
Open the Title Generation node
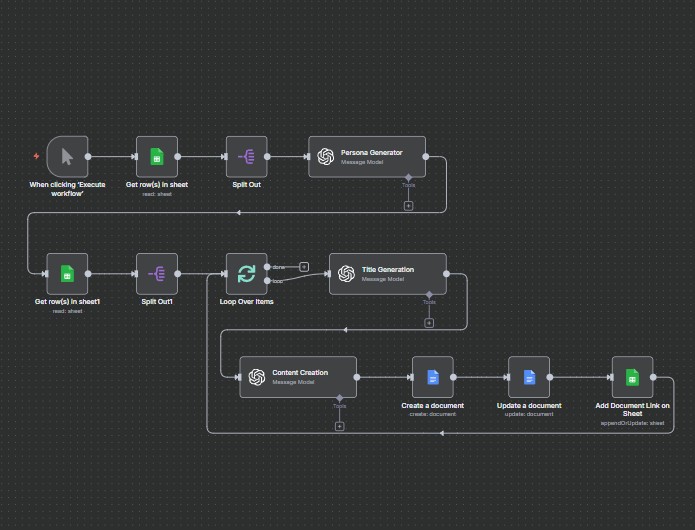tap(387, 273)
